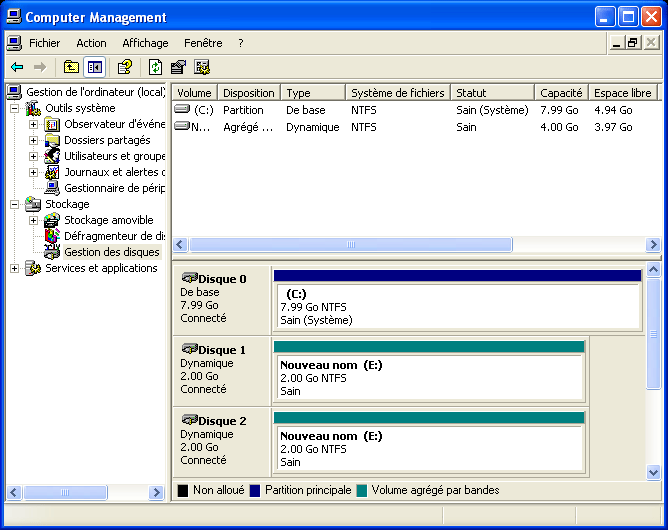Expand the Services et applications node
This screenshot has width=668, height=530.
pos(14,268)
